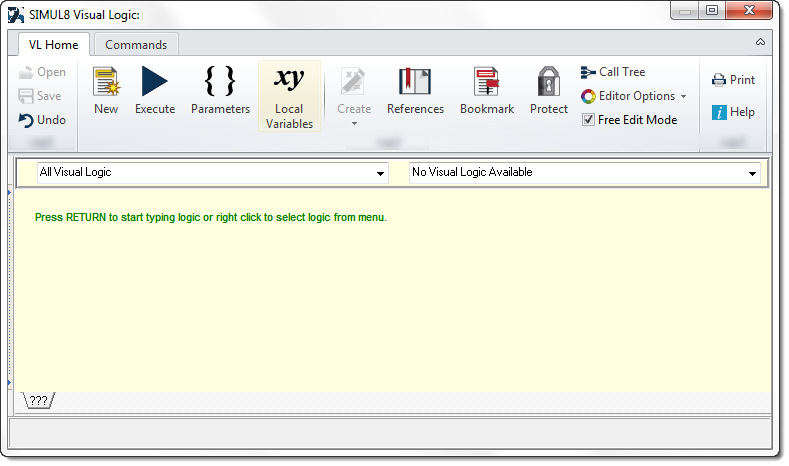Screen dimensions: 789x466
Task: Minimize the Visual Logic window
Action: 684,11
